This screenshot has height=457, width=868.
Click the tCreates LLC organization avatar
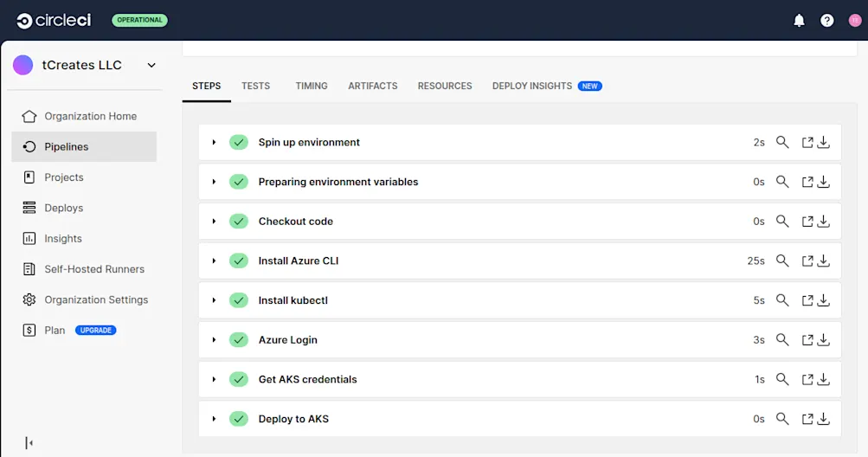tap(23, 65)
